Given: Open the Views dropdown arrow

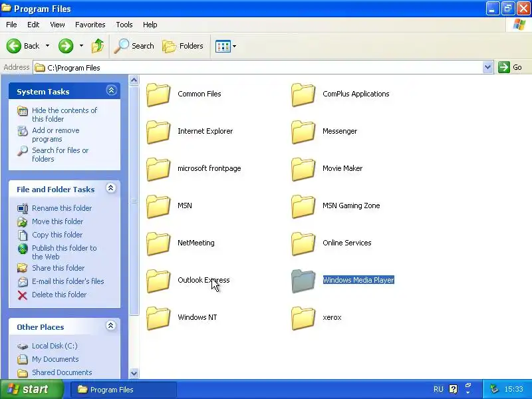Looking at the screenshot, I should coord(235,46).
